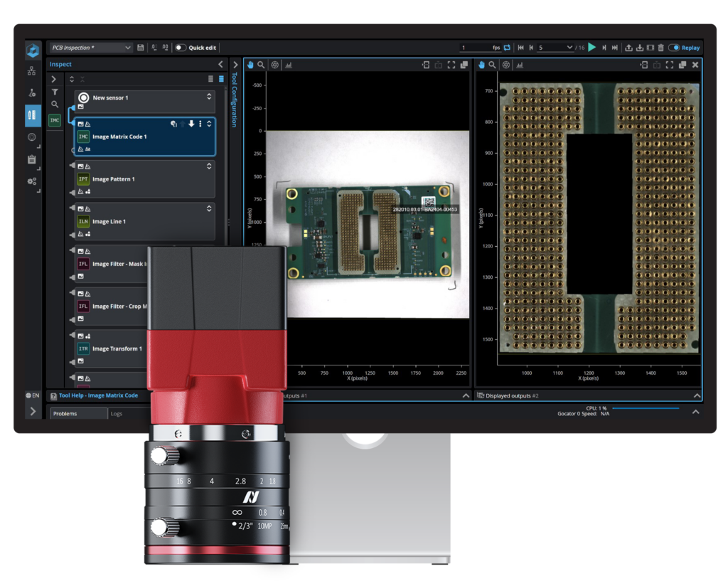Click the loop playback icon beside fps
Image resolution: width=728 pixels, height=586 pixels.
[507, 48]
